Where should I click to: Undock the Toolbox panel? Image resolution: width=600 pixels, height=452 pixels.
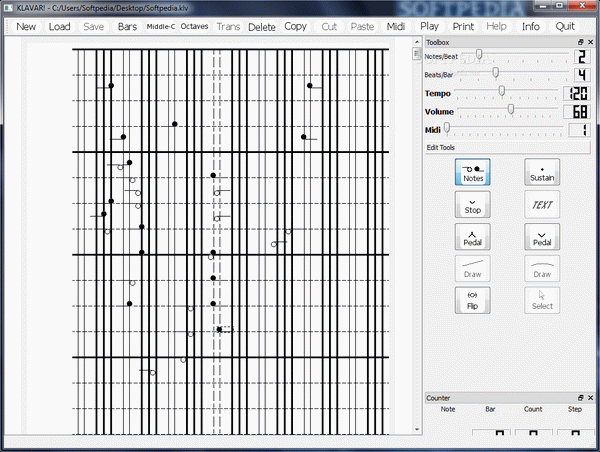point(580,42)
